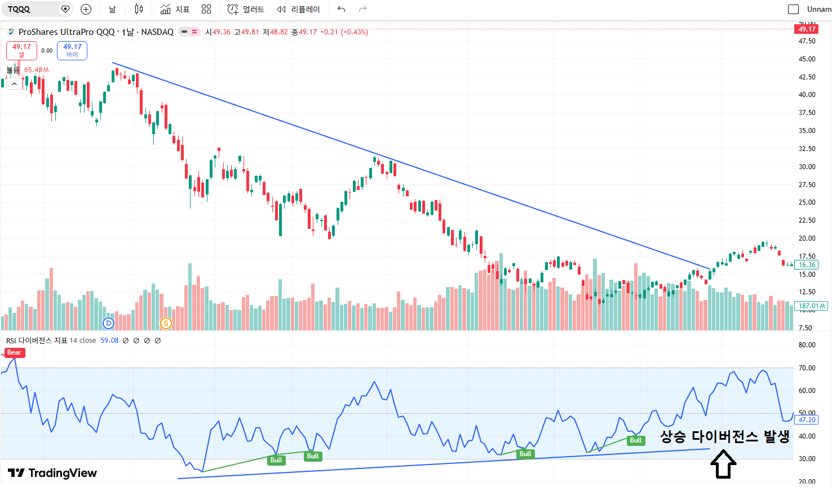Open the 지표 indicators menu
The image size is (832, 504).
(x=175, y=9)
